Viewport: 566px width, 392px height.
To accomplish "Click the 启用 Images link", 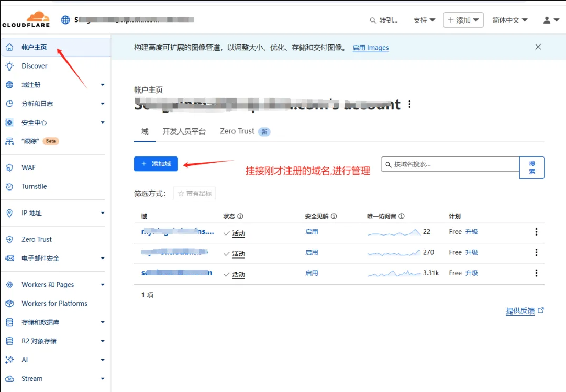I will click(370, 48).
